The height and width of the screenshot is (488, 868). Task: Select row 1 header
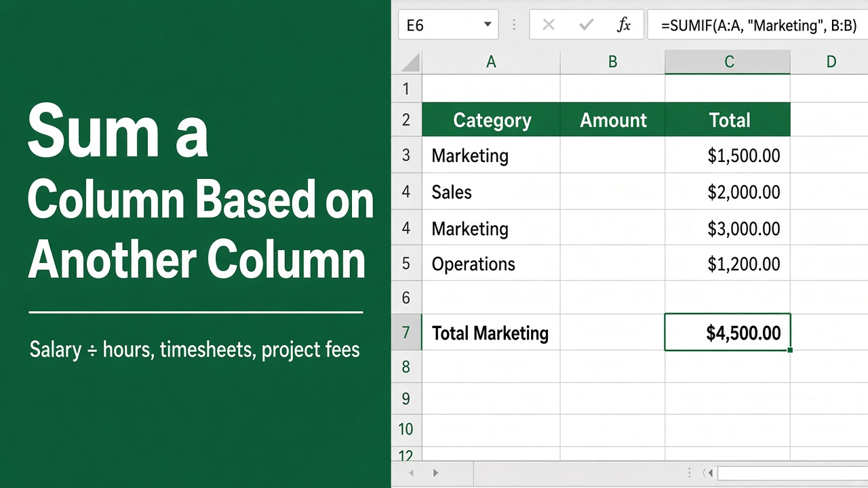point(406,88)
